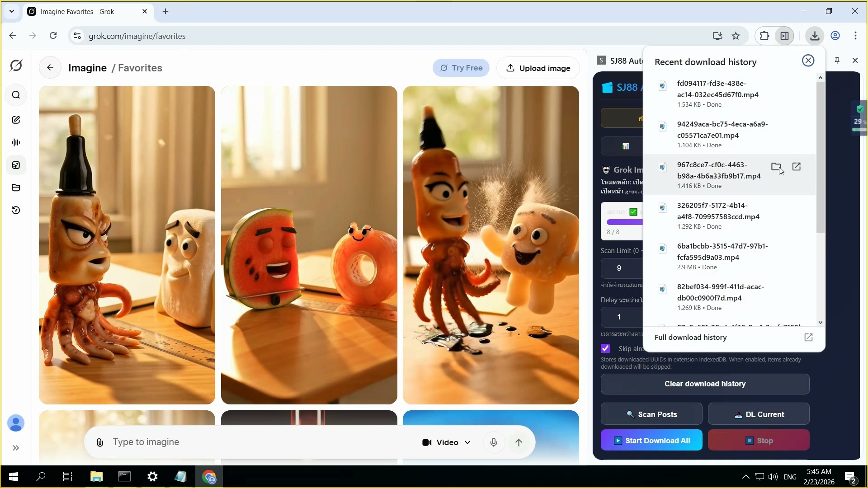
Task: Open full download history external icon
Action: tap(808, 338)
